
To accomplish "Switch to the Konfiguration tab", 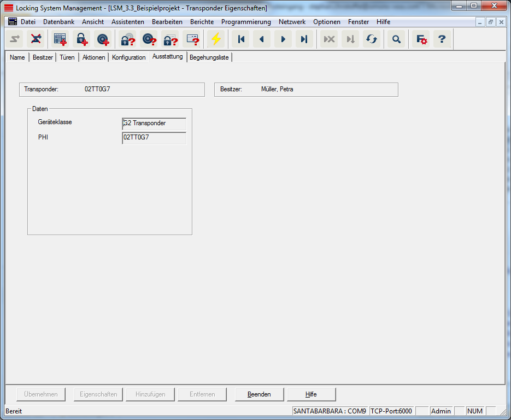I will pos(129,57).
